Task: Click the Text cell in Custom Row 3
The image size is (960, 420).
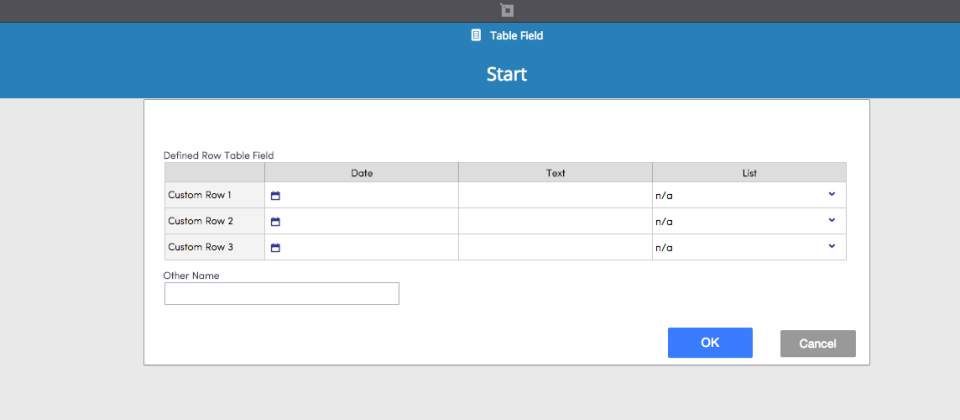Action: point(555,247)
